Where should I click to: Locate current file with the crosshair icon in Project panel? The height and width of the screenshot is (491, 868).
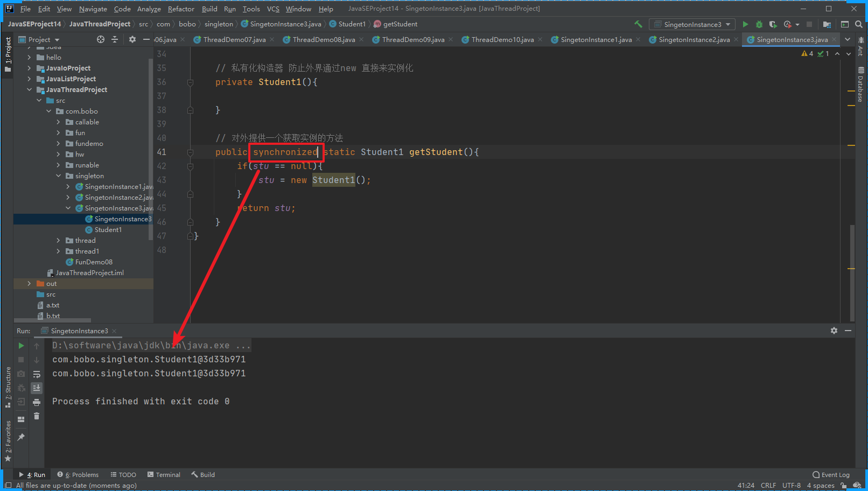click(x=101, y=39)
